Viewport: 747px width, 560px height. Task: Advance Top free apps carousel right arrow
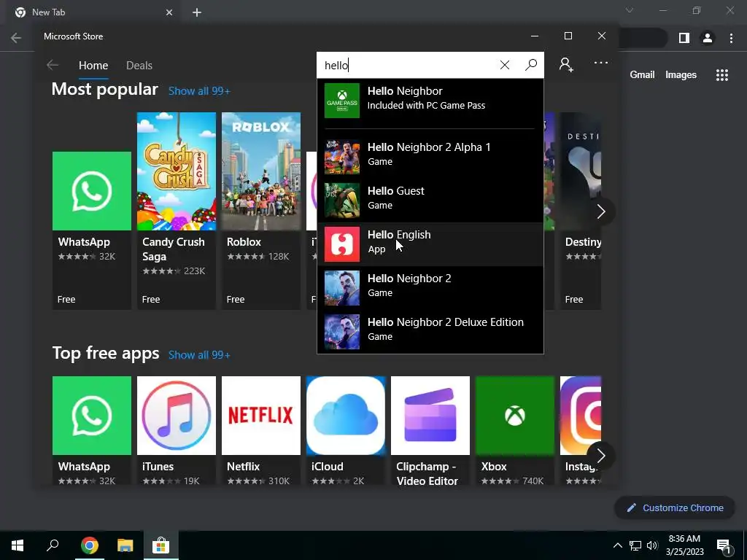pos(601,456)
